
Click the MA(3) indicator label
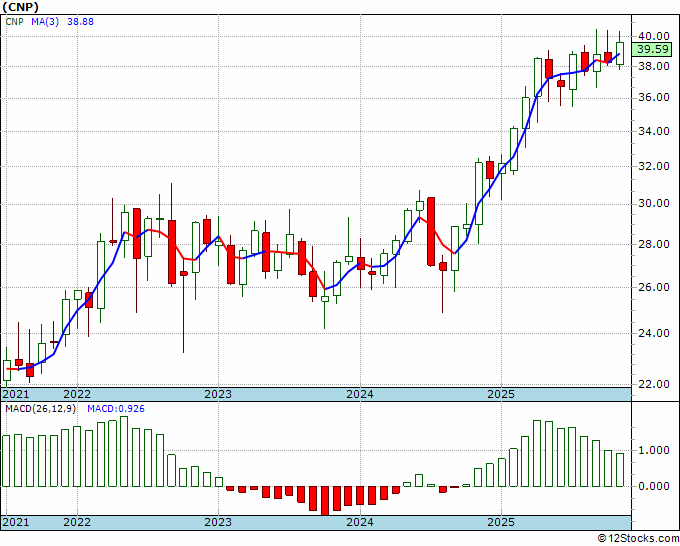point(45,22)
